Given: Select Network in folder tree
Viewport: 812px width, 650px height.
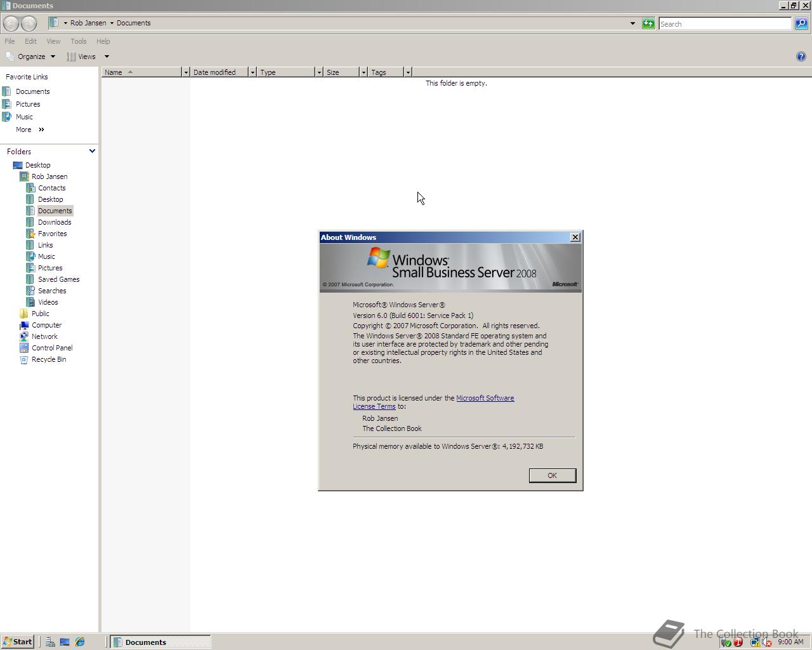Looking at the screenshot, I should pos(44,336).
